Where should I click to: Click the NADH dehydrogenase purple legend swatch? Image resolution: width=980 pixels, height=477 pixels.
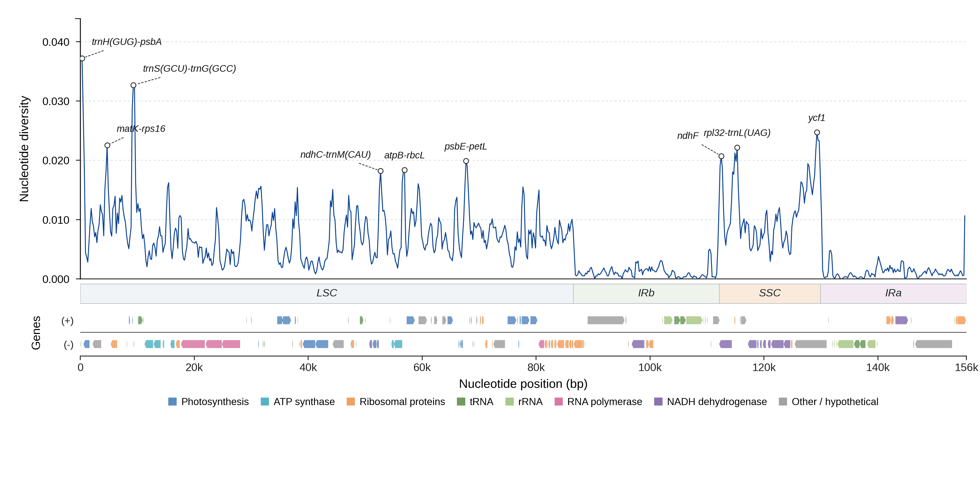(658, 402)
